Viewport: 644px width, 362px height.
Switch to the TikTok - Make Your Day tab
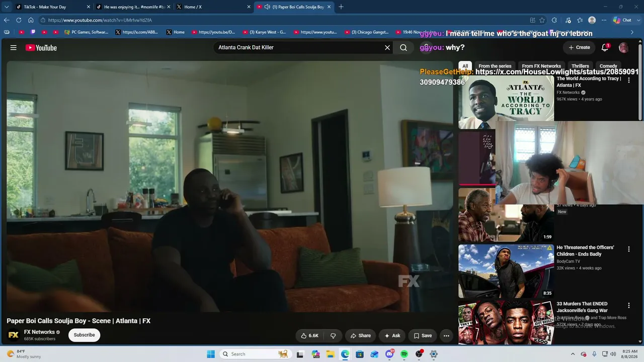[x=53, y=7]
